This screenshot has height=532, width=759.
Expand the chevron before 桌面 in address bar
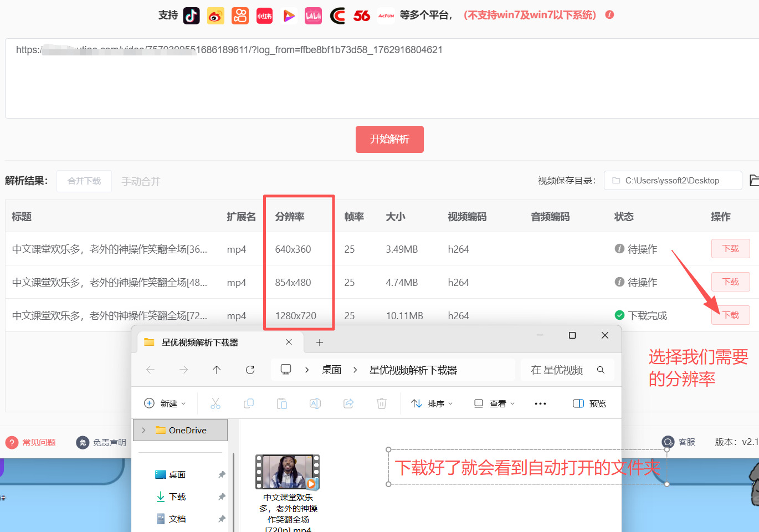coord(307,370)
